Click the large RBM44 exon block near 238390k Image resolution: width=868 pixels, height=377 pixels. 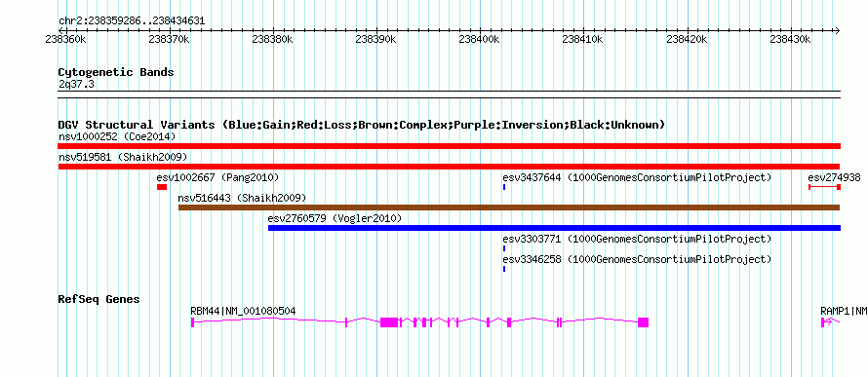click(x=389, y=322)
